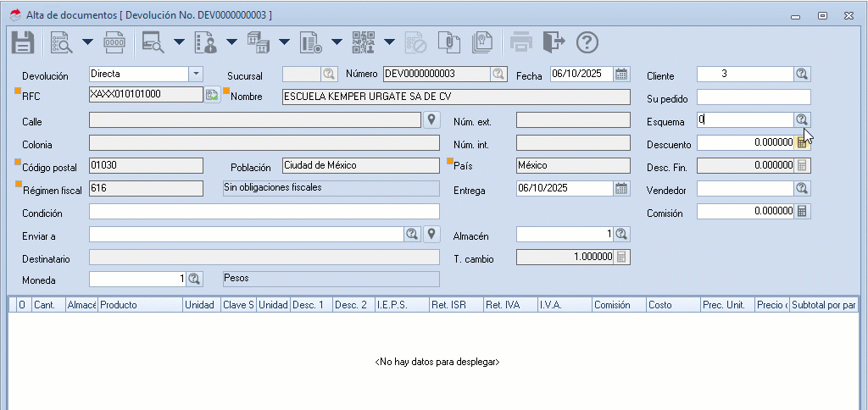Open the Fecha calendar picker
Image resolution: width=868 pixels, height=410 pixels.
pos(621,74)
